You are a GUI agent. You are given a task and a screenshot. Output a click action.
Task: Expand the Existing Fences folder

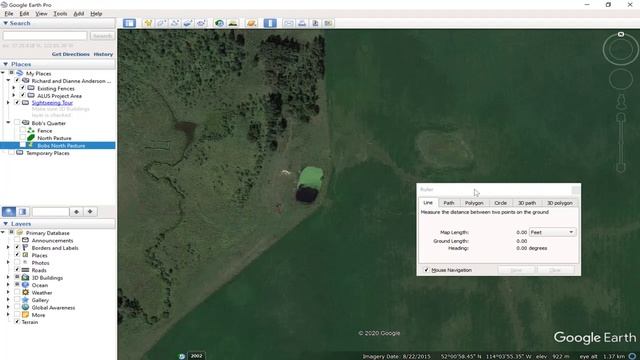14,88
